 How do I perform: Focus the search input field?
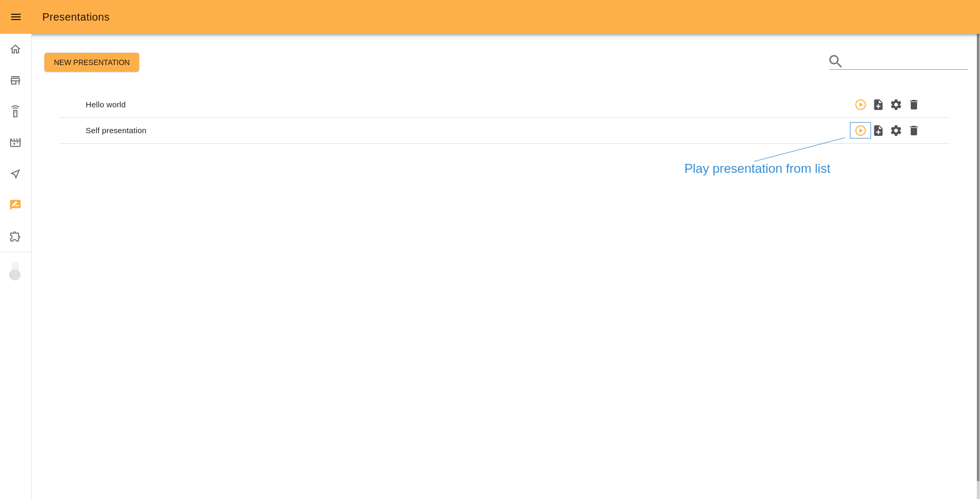tap(906, 61)
